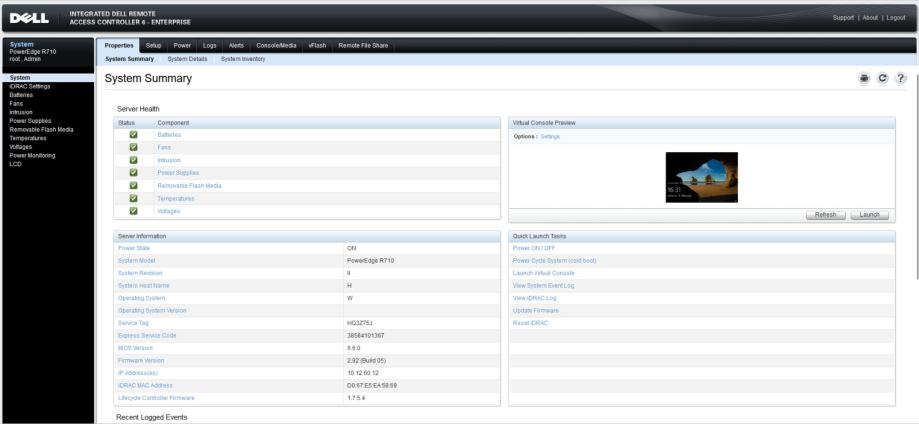
Task: Click the Fans green status checkmark
Action: [133, 148]
